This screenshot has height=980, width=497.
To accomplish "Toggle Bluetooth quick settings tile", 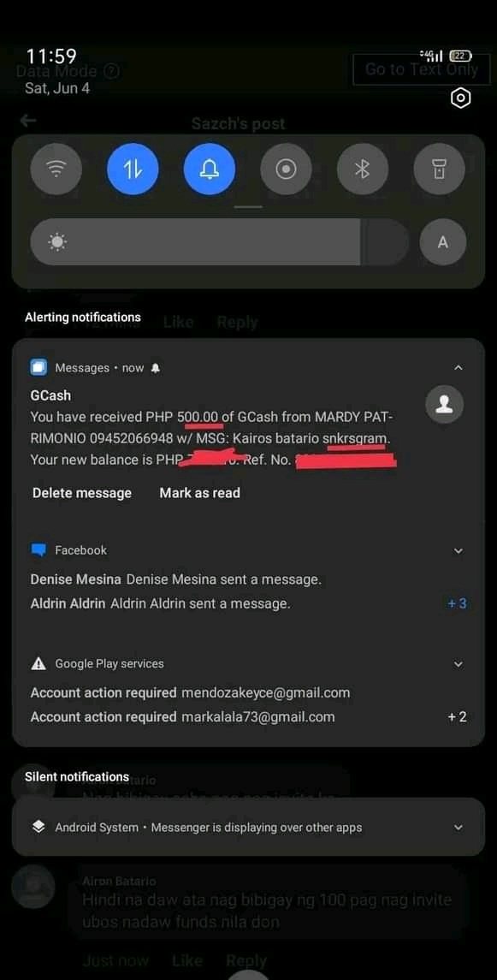I will (x=363, y=169).
